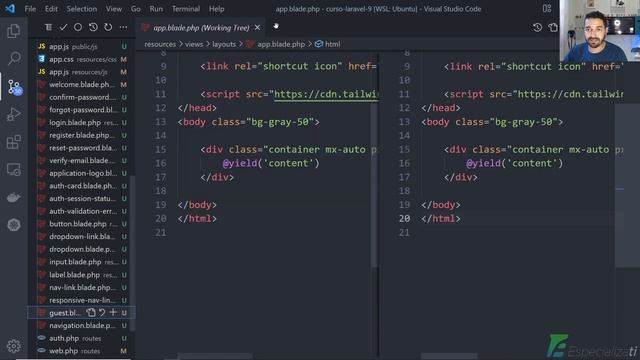Image resolution: width=640 pixels, height=360 pixels.
Task: Open source control More Actions menu
Action: point(123,27)
